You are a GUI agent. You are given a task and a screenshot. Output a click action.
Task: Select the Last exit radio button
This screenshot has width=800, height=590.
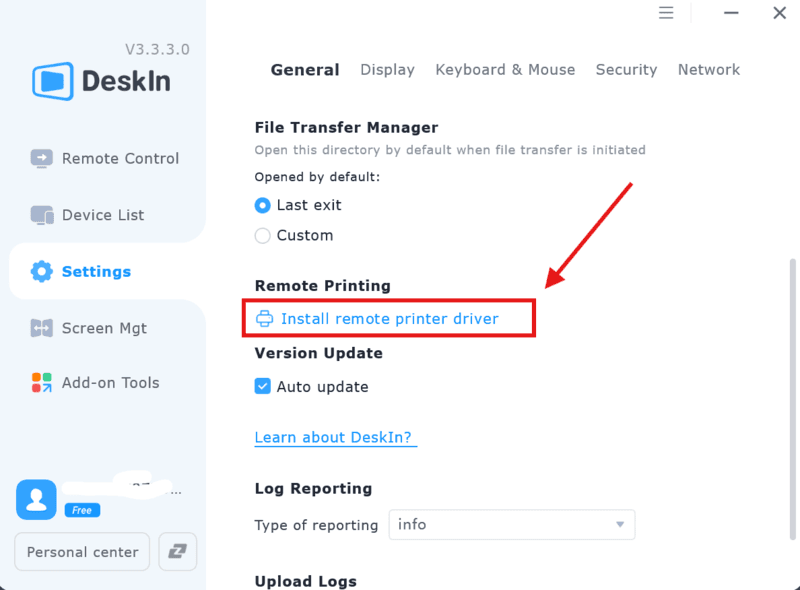click(x=262, y=205)
